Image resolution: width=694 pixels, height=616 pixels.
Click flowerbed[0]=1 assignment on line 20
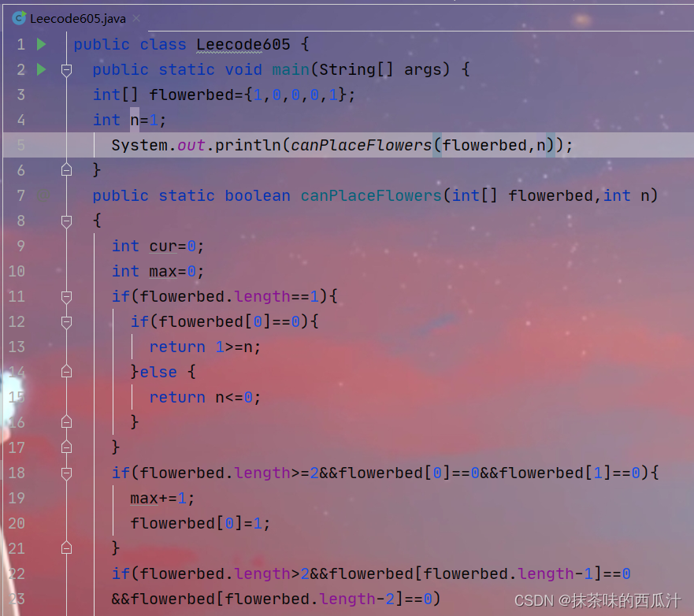[200, 524]
